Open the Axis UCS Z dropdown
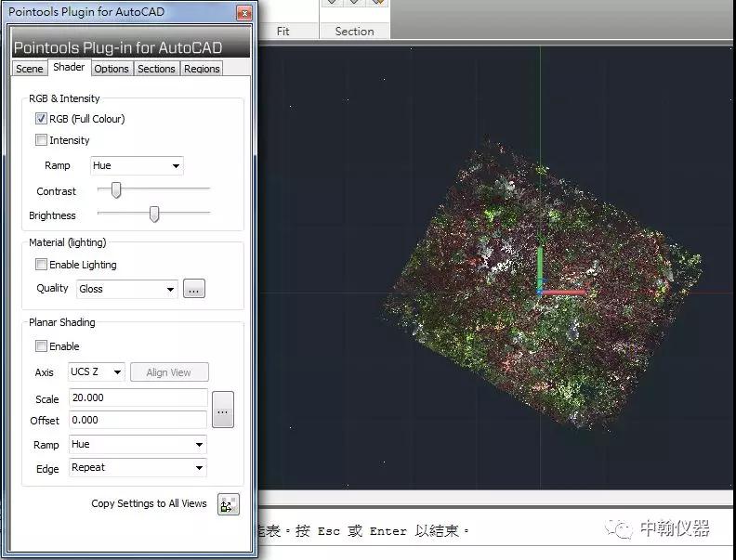 pyautogui.click(x=96, y=371)
